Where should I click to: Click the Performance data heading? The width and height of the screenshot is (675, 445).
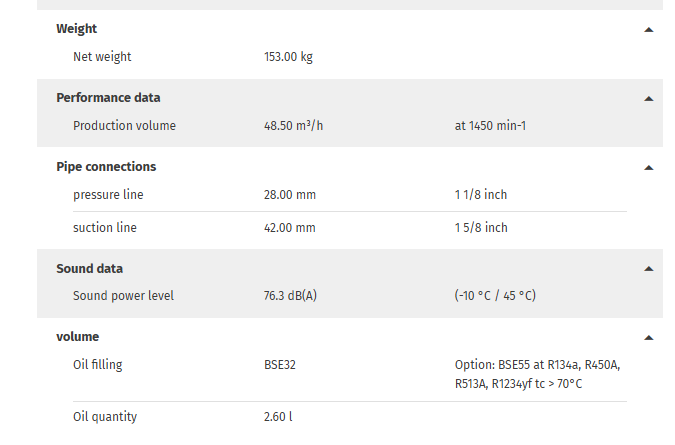(x=108, y=98)
